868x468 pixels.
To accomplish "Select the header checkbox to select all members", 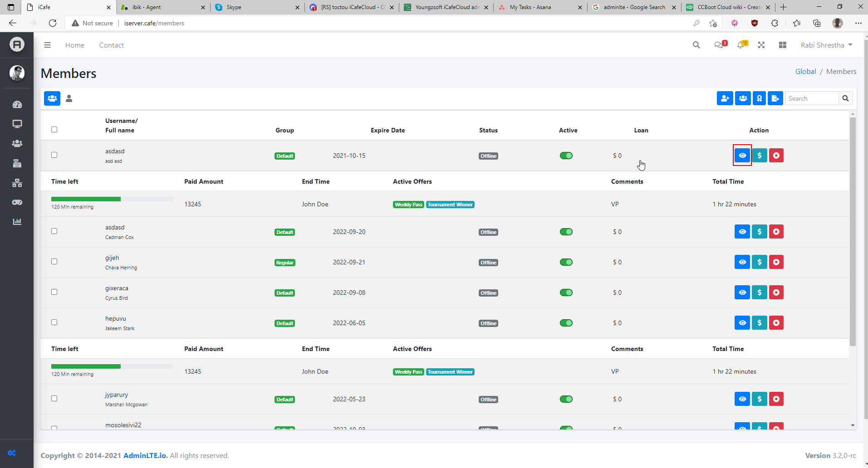I will point(54,129).
